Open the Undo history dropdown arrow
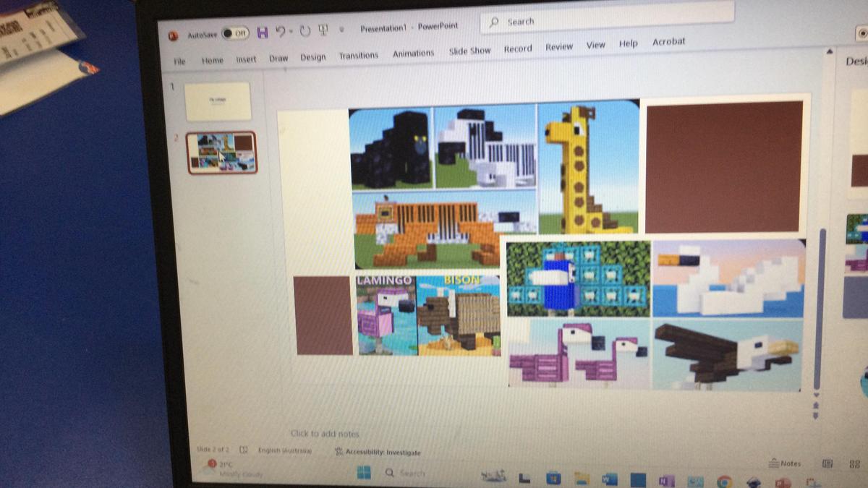The height and width of the screenshot is (488, 868). click(292, 32)
